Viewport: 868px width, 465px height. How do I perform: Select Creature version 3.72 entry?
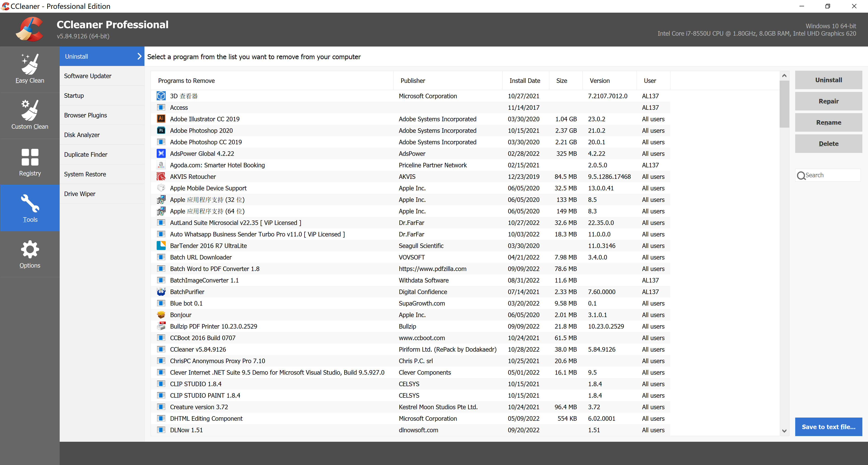pyautogui.click(x=410, y=407)
